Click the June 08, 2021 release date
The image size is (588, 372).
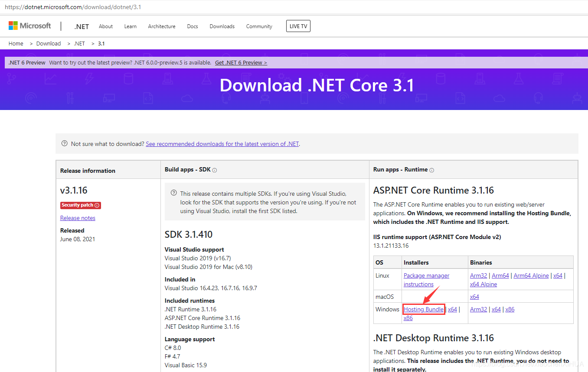78,239
